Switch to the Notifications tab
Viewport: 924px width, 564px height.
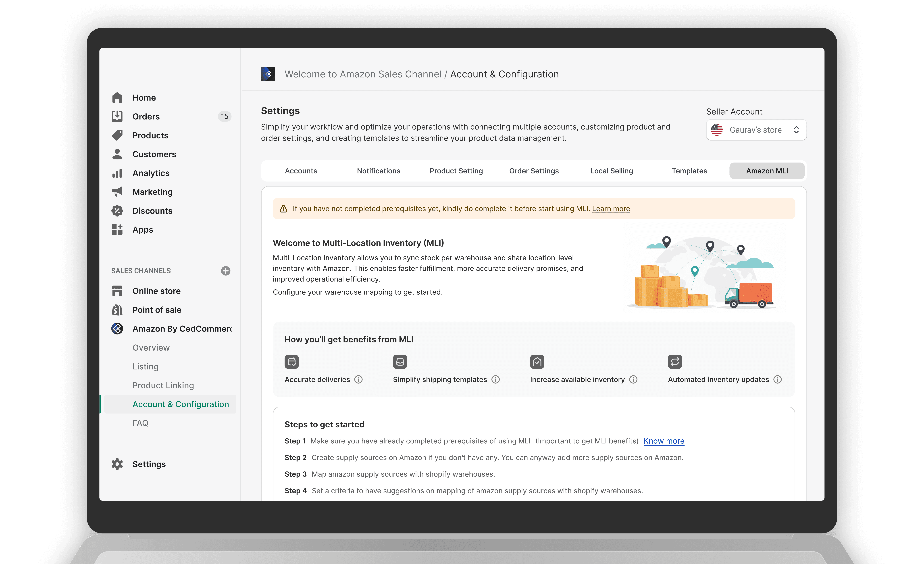[x=378, y=171]
